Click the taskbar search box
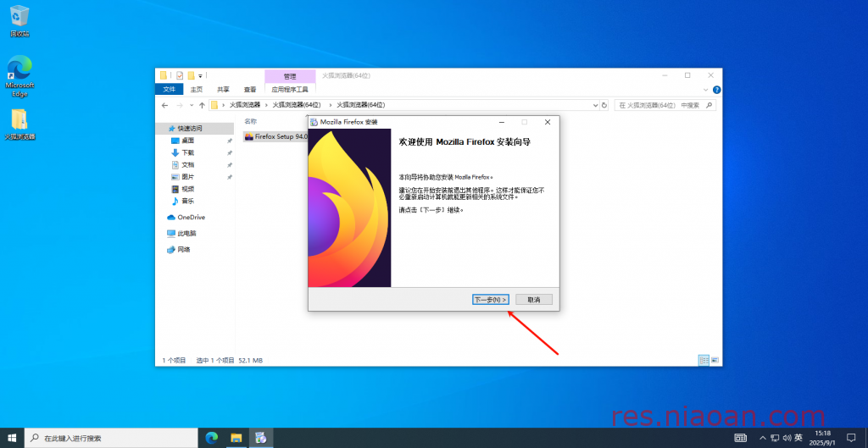This screenshot has width=868, height=448. click(x=111, y=438)
